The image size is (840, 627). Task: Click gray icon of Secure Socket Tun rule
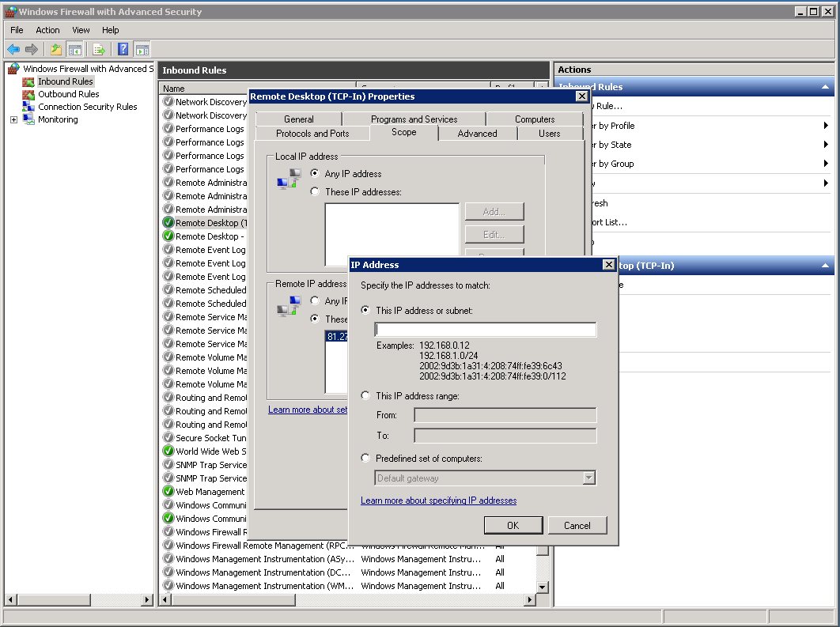pyautogui.click(x=168, y=437)
